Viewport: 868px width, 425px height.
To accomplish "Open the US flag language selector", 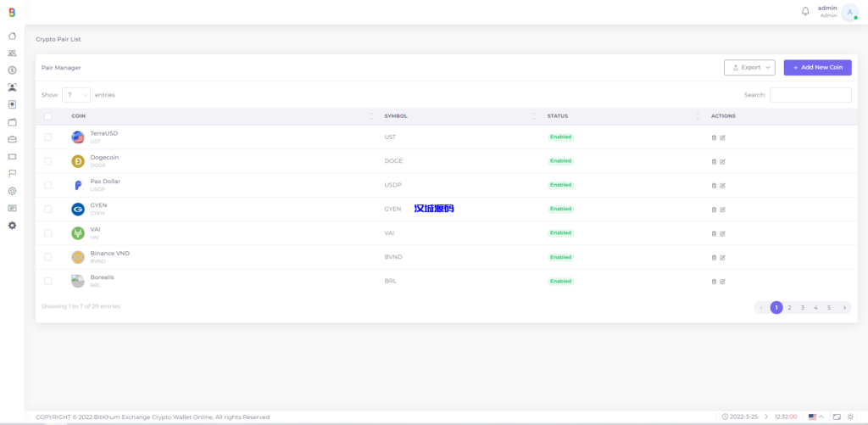I will pyautogui.click(x=815, y=417).
